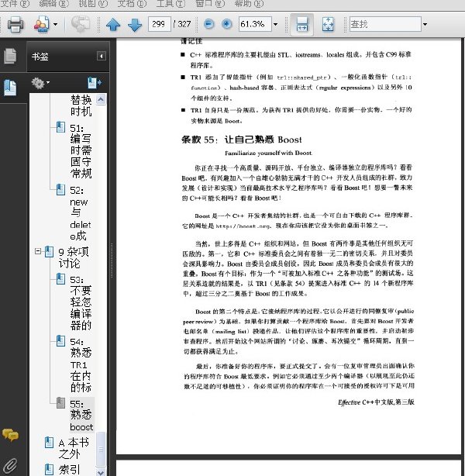Go to previous page with up arrow

[113, 25]
